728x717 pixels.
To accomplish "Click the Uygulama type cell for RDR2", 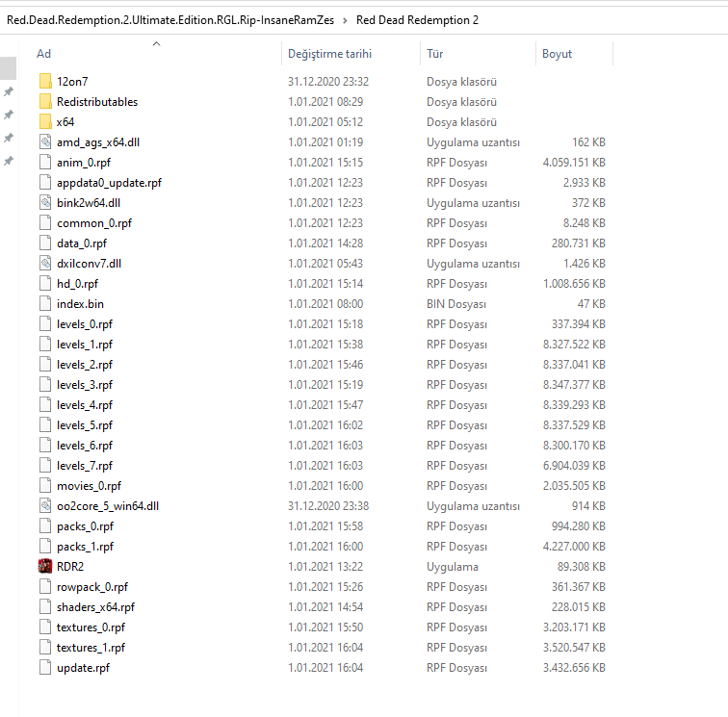I will coord(453,567).
